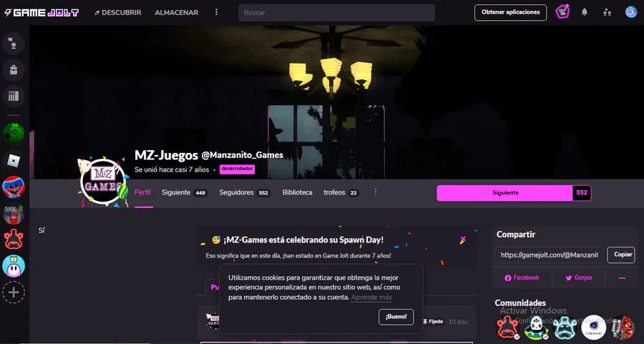Toggle the pink Siguiente follow button
The height and width of the screenshot is (344, 644).
coord(504,192)
